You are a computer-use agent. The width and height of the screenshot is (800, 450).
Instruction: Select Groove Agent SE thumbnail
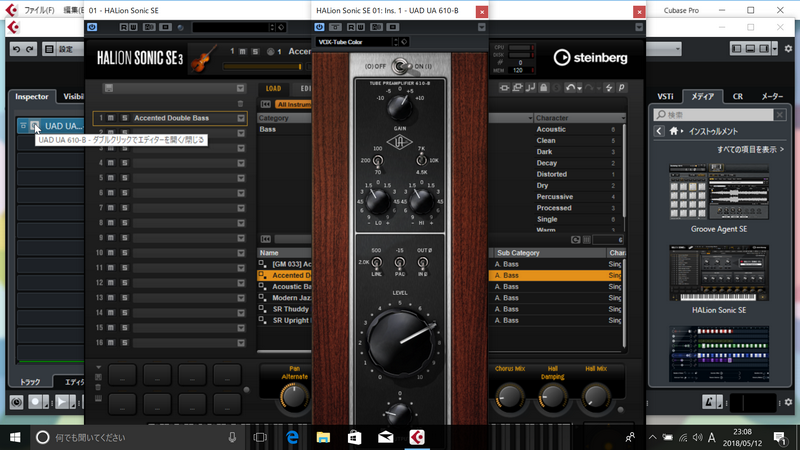[x=719, y=192]
